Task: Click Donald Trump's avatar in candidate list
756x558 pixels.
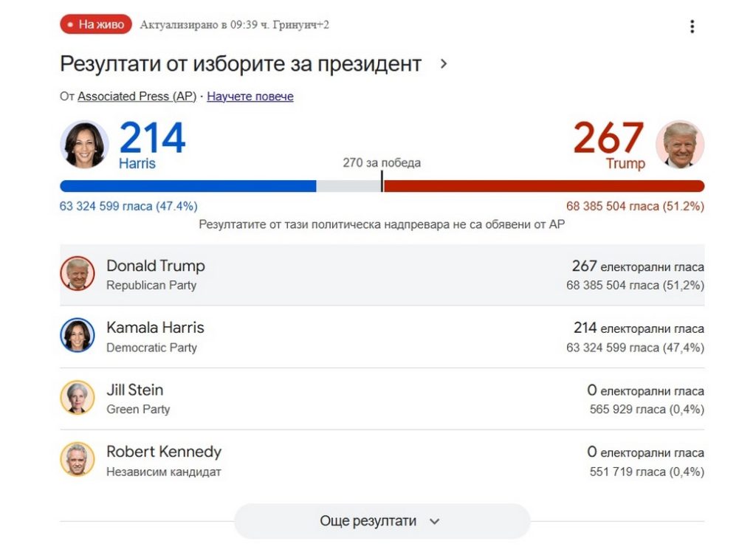Action: pyautogui.click(x=78, y=274)
